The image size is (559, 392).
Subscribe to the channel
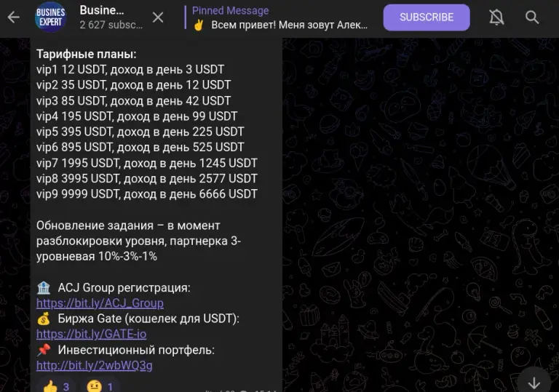point(427,17)
